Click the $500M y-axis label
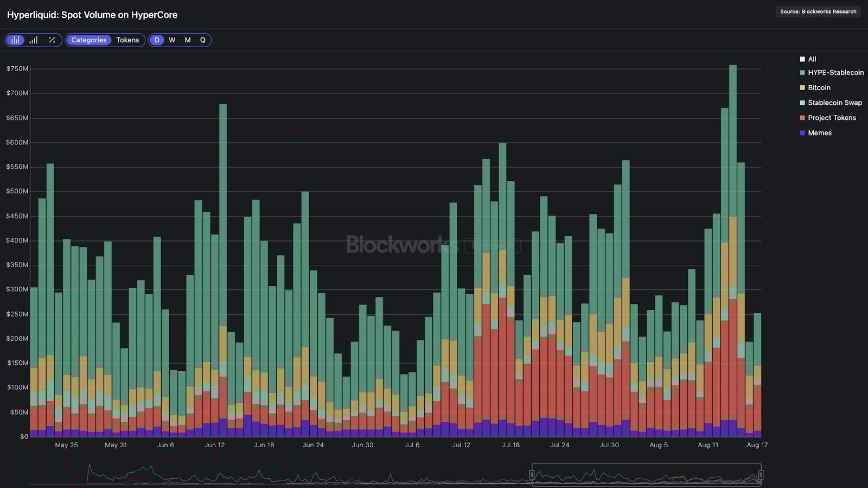The image size is (868, 488). tap(17, 191)
